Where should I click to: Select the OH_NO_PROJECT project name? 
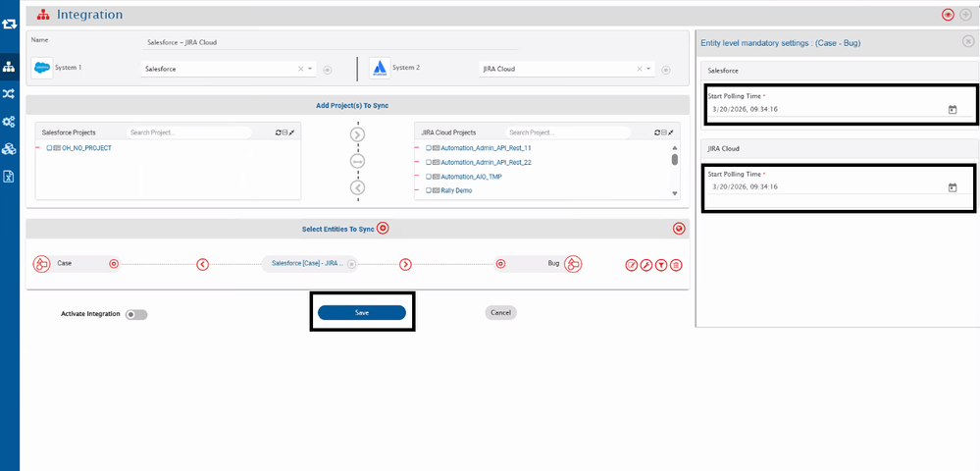(x=86, y=148)
